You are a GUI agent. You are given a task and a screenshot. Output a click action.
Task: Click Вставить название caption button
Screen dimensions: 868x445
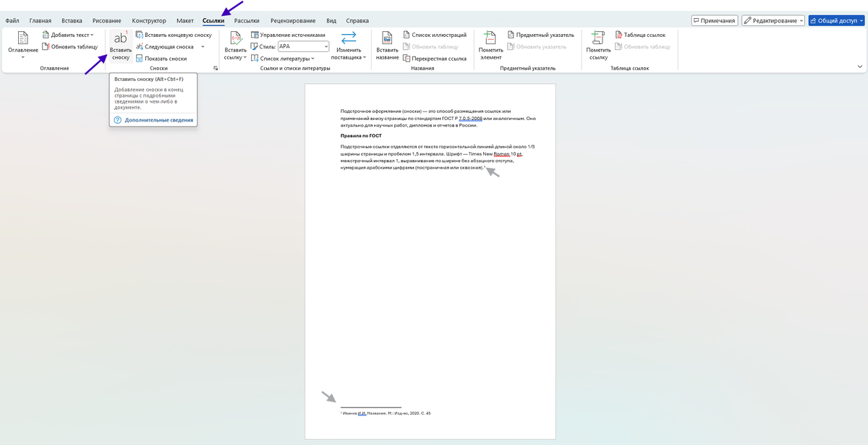click(387, 46)
